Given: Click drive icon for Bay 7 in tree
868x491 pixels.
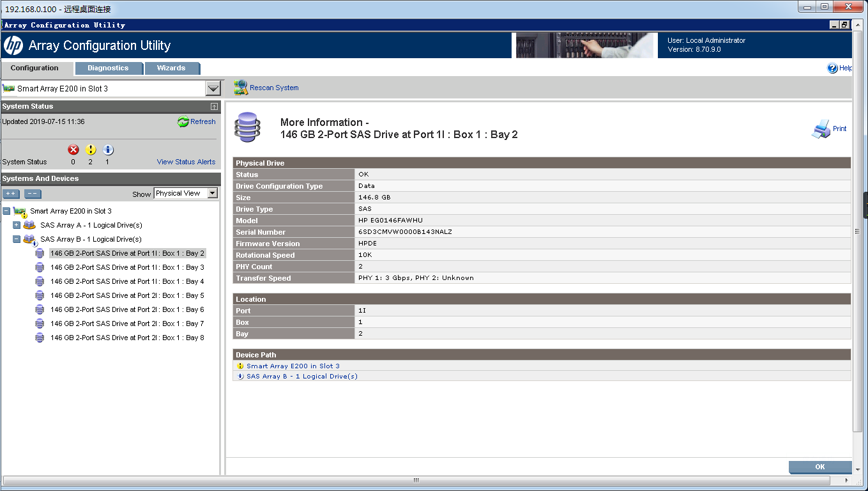Looking at the screenshot, I should [x=40, y=323].
